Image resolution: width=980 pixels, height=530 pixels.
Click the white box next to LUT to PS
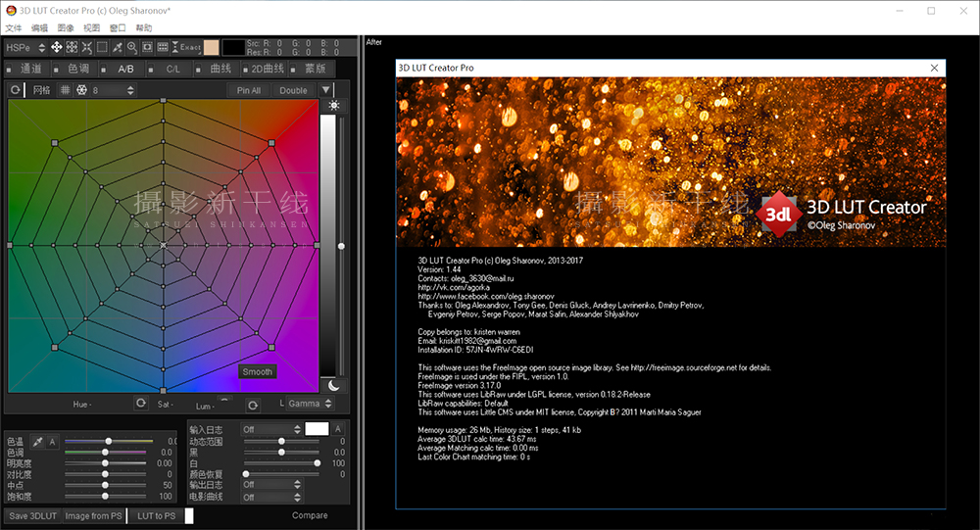pos(189,515)
